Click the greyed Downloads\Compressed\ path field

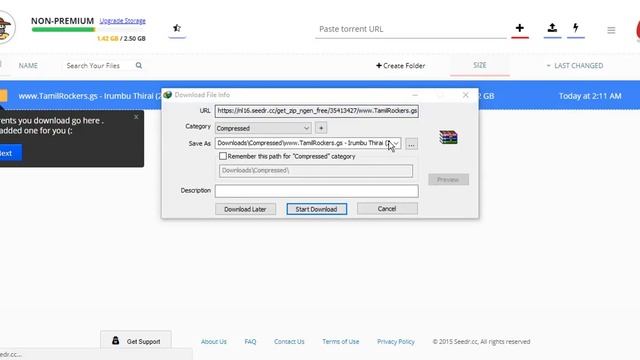316,171
